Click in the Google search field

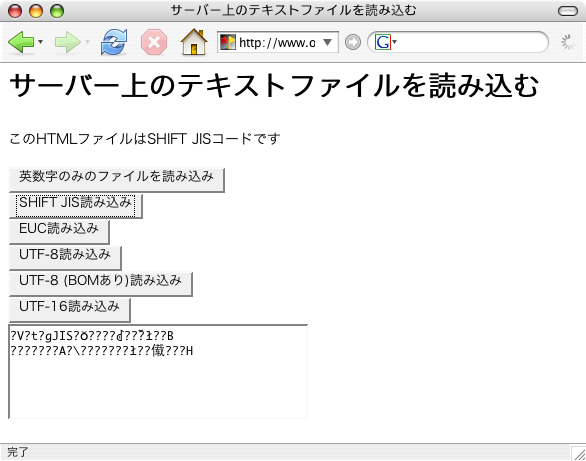click(471, 42)
